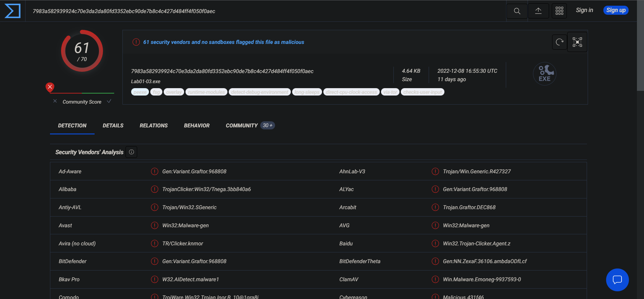Click the Sign up button
The width and height of the screenshot is (644, 299).
click(616, 10)
